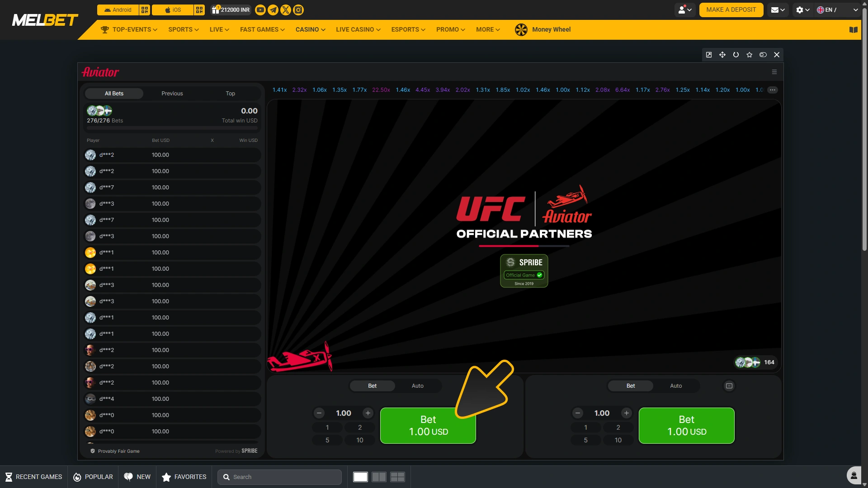This screenshot has width=868, height=488.
Task: Expand the FAST GAMES menu
Action: click(262, 30)
